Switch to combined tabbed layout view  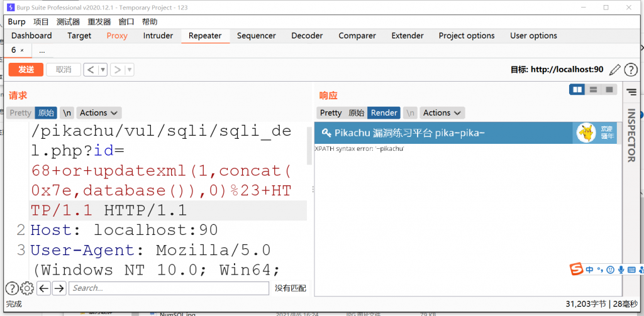pos(609,90)
